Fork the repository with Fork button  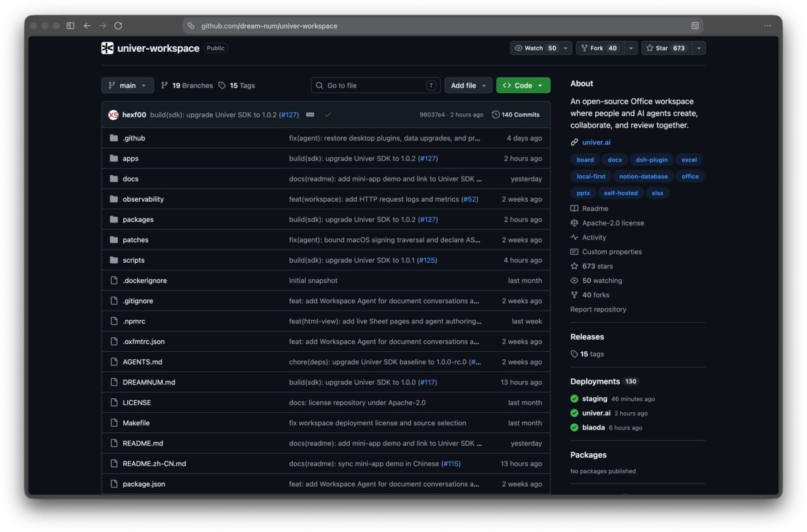[600, 48]
